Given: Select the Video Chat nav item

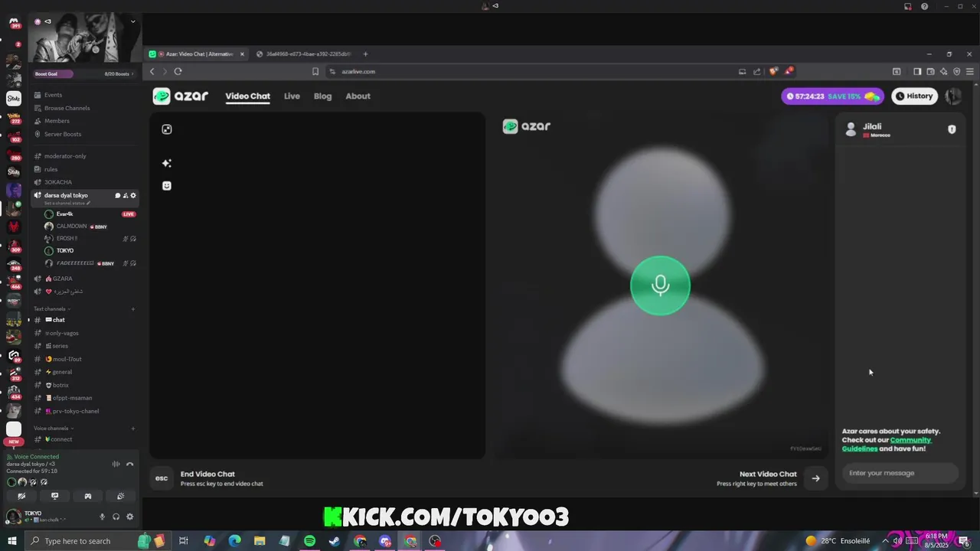Looking at the screenshot, I should [247, 96].
